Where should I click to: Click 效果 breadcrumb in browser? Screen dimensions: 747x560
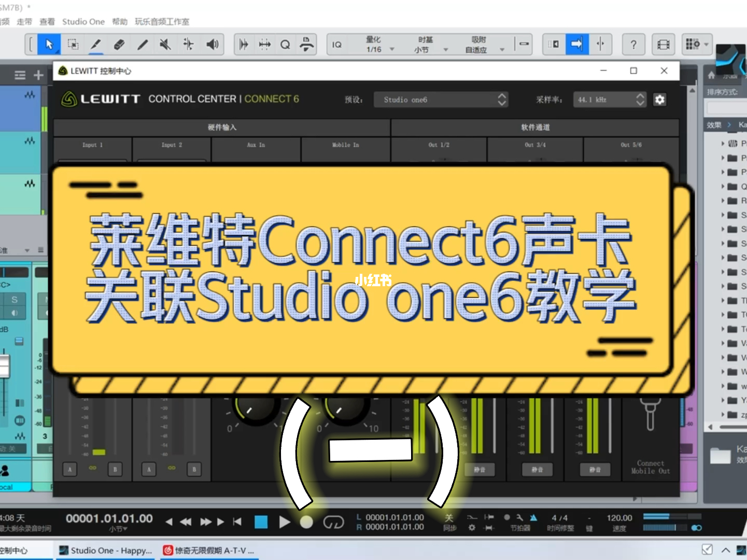tap(714, 125)
